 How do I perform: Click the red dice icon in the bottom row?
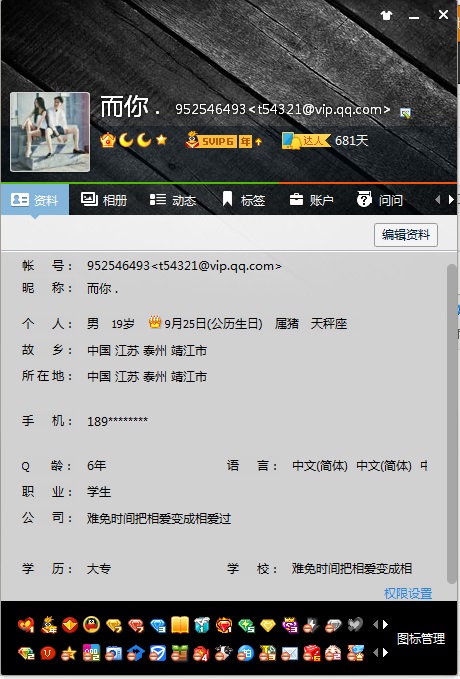click(x=312, y=653)
